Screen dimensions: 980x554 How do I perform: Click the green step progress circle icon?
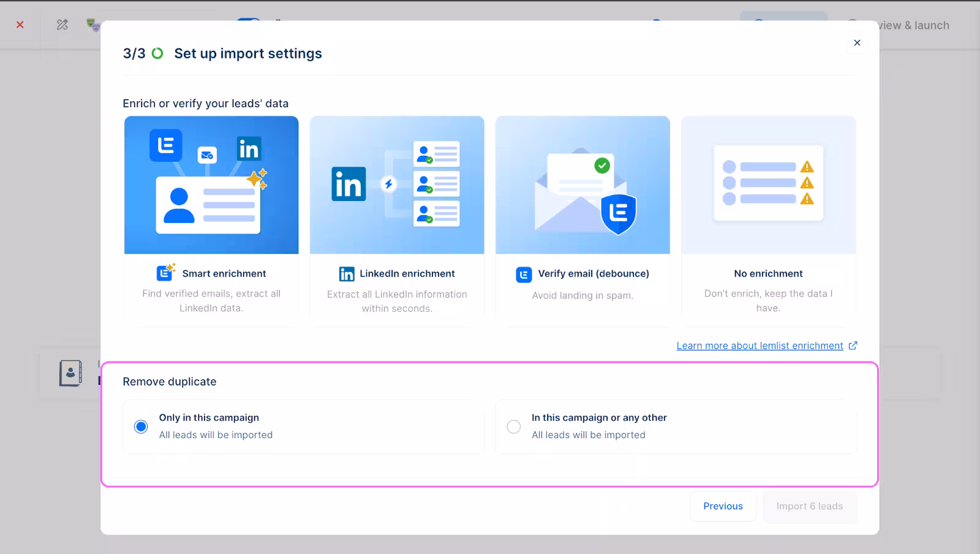(157, 53)
